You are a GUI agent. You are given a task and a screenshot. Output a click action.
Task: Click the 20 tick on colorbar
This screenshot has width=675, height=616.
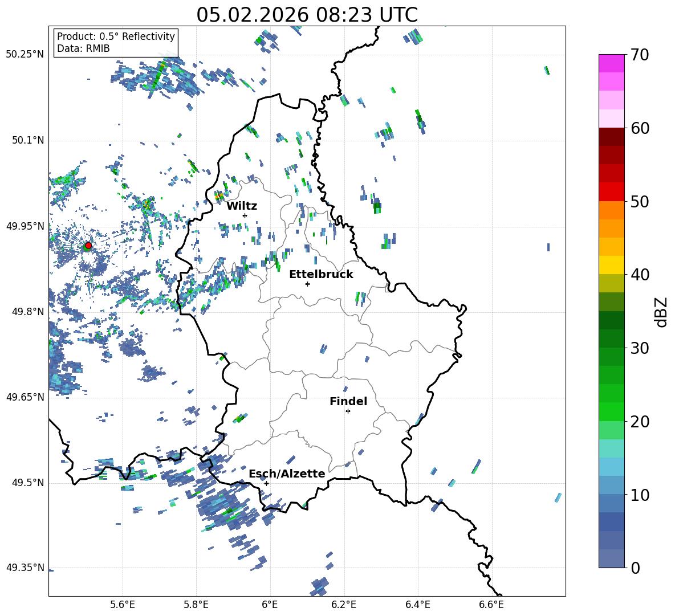click(640, 422)
